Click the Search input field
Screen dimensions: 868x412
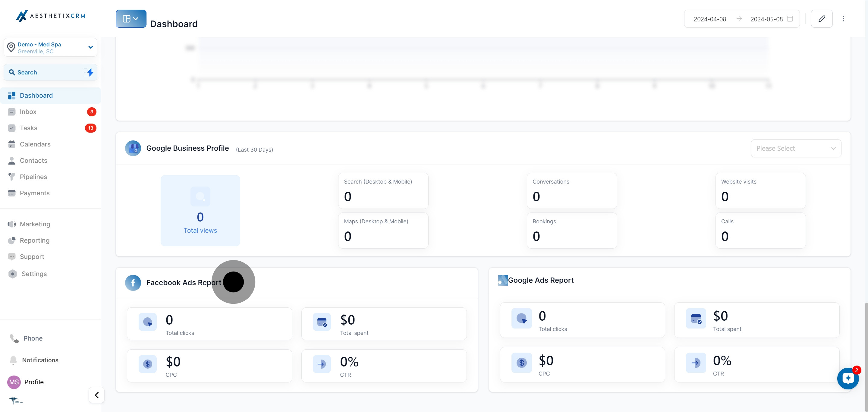pyautogui.click(x=44, y=72)
